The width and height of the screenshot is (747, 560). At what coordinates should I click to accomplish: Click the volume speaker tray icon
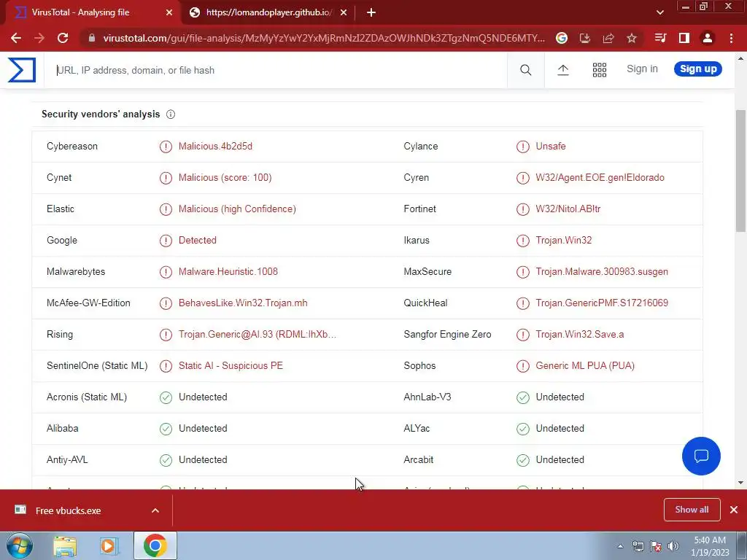click(x=673, y=546)
